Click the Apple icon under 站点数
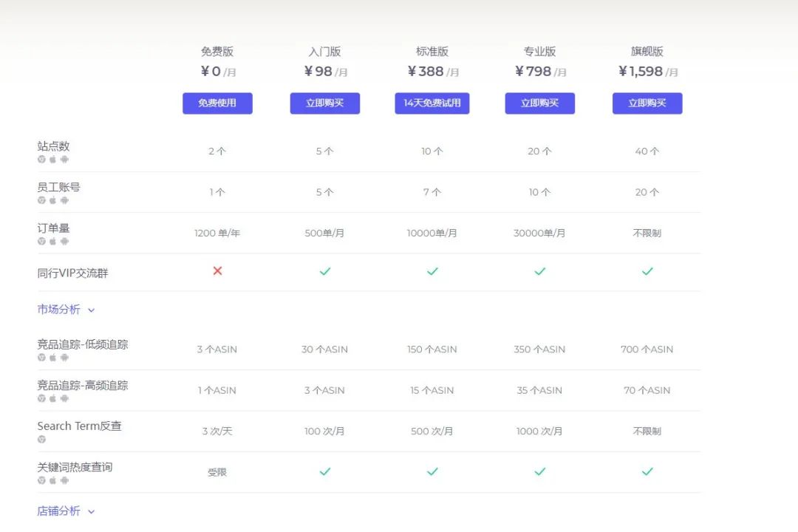The height and width of the screenshot is (532, 798). [x=52, y=159]
